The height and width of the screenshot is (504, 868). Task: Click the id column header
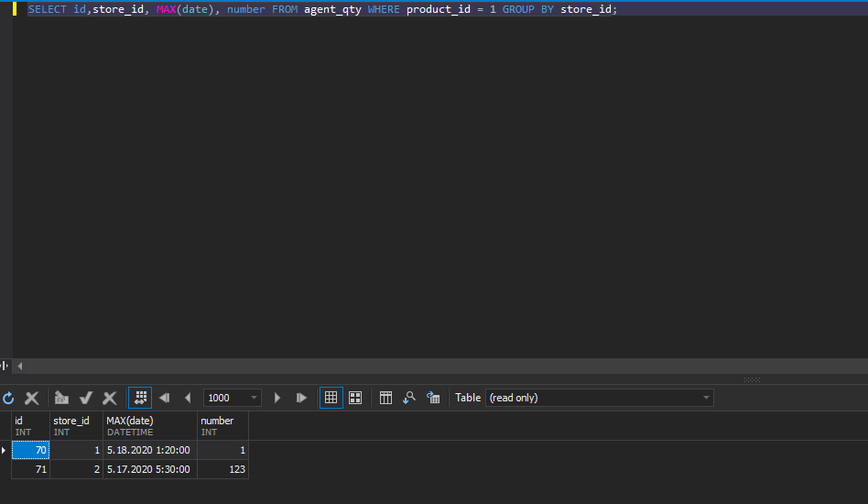pyautogui.click(x=30, y=426)
